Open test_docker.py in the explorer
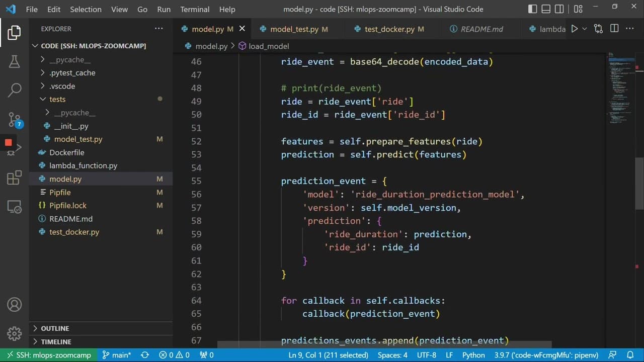Viewport: 644px width, 362px height. [x=74, y=232]
